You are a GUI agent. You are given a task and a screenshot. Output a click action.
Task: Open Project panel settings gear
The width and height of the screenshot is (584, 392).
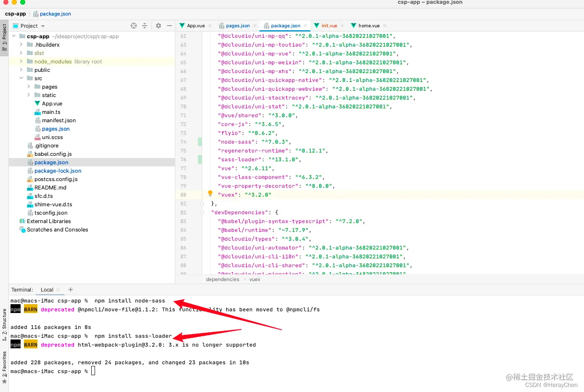coord(159,26)
